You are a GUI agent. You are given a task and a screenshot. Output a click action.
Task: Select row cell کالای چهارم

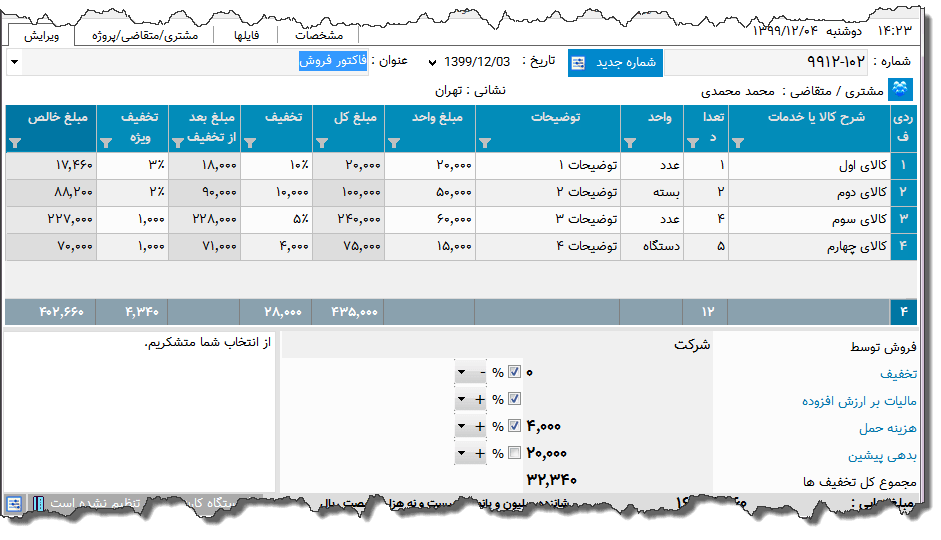(x=810, y=247)
